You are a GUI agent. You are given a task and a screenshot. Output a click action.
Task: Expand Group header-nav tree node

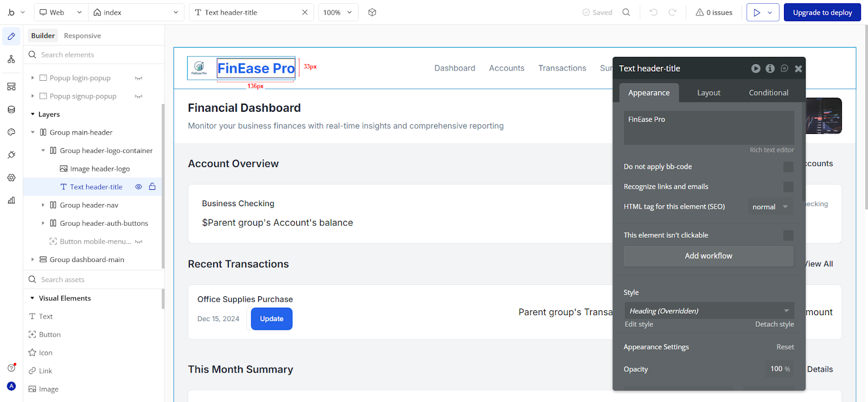pos(43,205)
